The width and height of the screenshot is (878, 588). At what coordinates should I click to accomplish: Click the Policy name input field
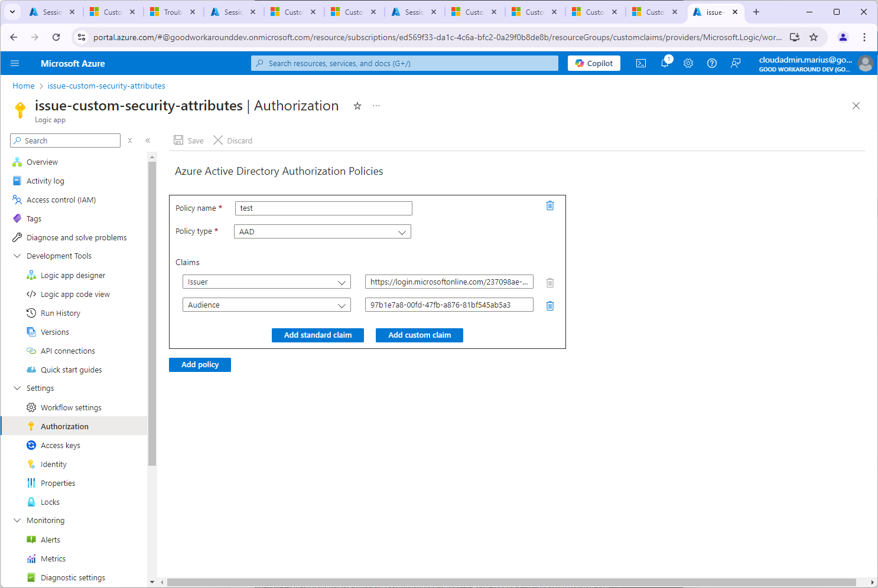click(323, 208)
